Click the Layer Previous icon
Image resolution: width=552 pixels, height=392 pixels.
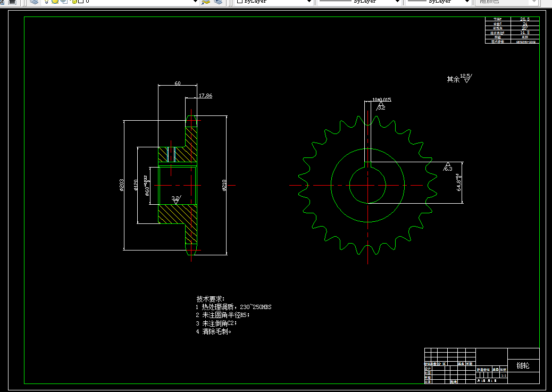pos(218,2)
